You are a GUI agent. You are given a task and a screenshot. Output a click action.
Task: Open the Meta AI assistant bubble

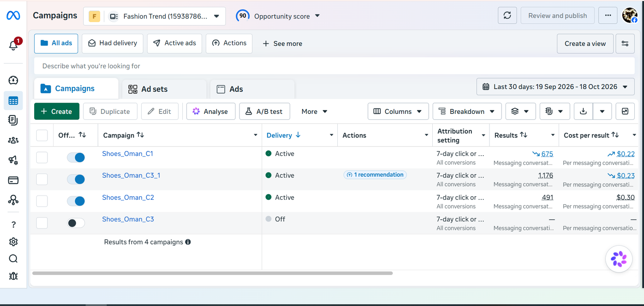point(619,259)
